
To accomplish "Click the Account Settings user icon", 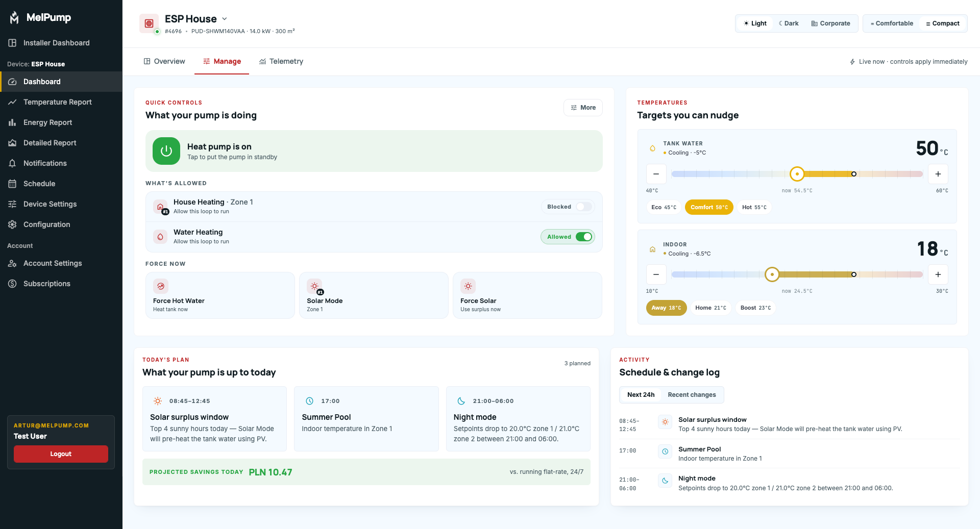I will click(12, 263).
